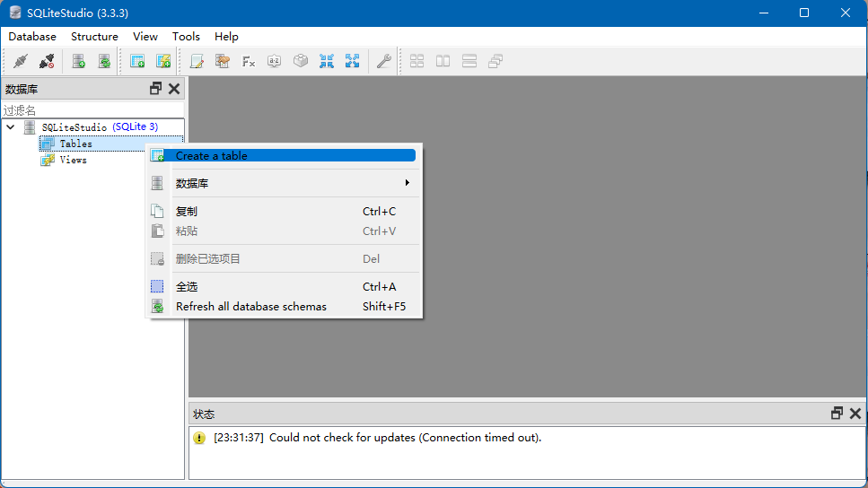Click the tile windows horizontally toolbar icon
This screenshot has height=488, width=868.
tap(443, 61)
